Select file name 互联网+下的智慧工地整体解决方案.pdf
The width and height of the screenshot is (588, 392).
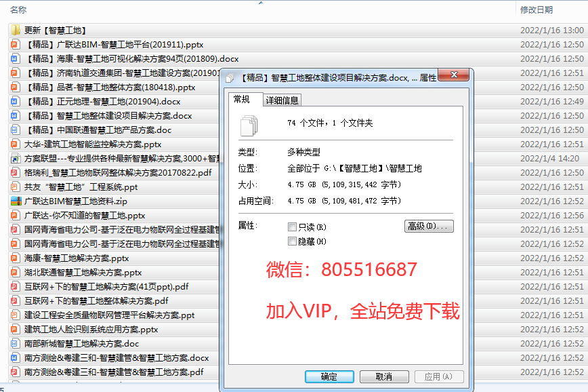tap(96, 301)
